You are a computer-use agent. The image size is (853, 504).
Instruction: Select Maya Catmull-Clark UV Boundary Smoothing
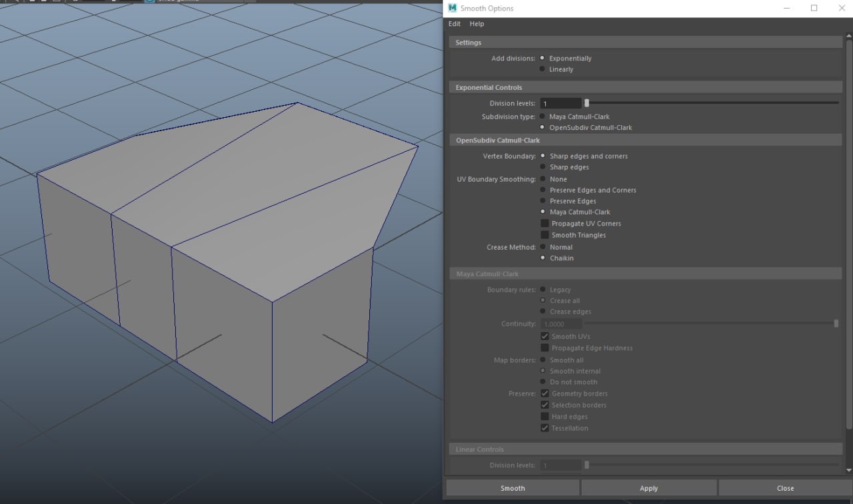pos(542,212)
